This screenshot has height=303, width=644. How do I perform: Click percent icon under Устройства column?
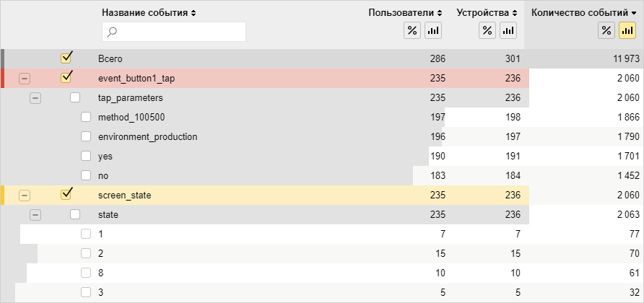[487, 31]
